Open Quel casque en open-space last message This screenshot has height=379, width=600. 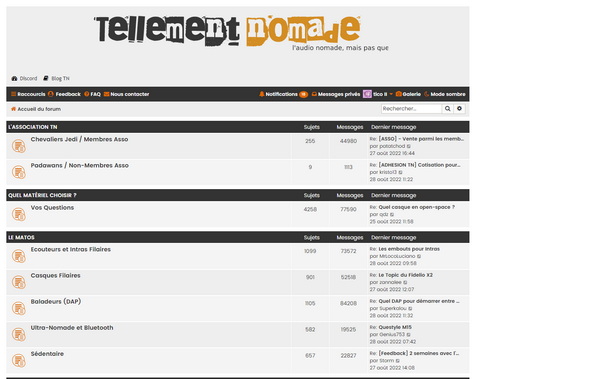416,207
